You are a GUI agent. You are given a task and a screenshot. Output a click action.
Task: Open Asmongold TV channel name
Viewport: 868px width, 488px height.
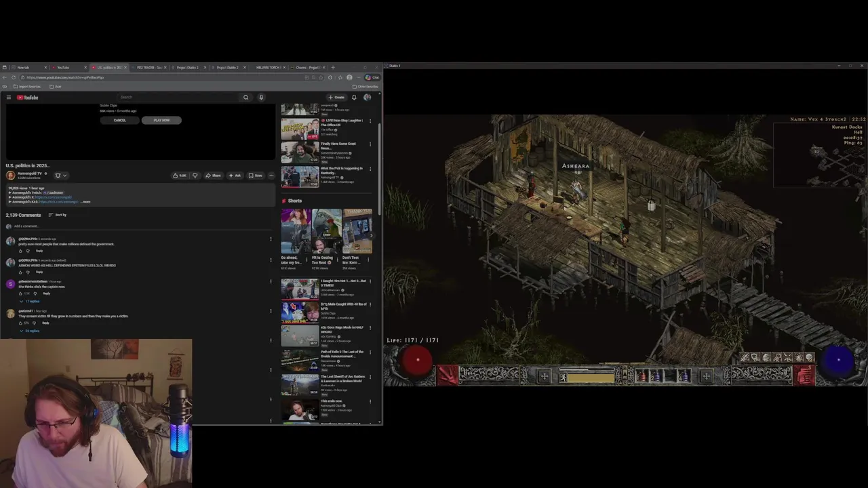click(30, 174)
